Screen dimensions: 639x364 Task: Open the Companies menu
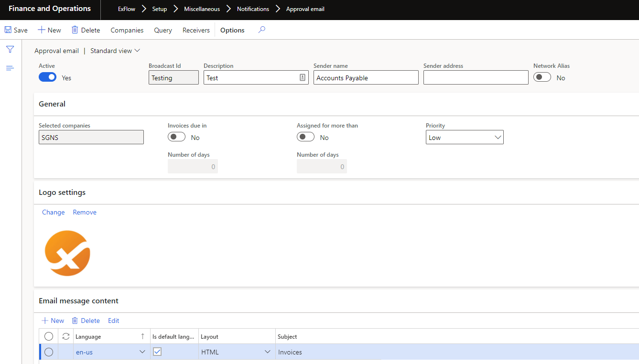[127, 30]
